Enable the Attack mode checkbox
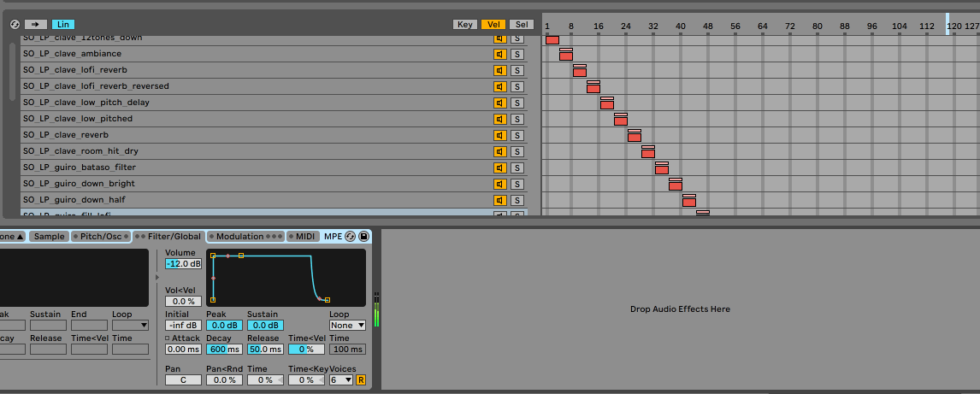 coord(168,338)
